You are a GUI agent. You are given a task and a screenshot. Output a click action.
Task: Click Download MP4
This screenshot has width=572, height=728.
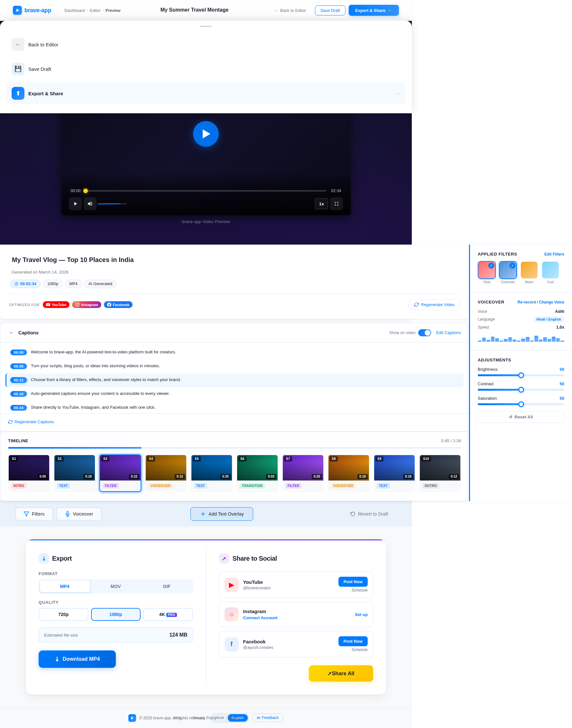[x=77, y=659]
